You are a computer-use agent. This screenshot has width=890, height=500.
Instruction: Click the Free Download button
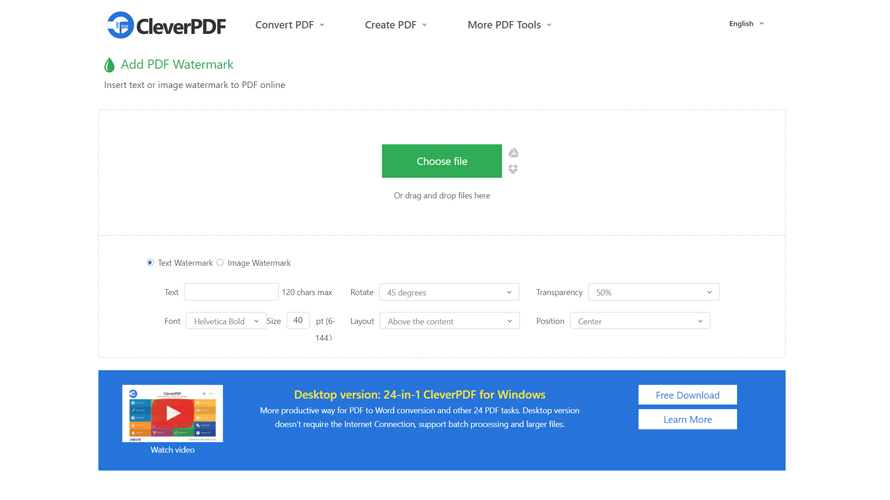(x=687, y=395)
